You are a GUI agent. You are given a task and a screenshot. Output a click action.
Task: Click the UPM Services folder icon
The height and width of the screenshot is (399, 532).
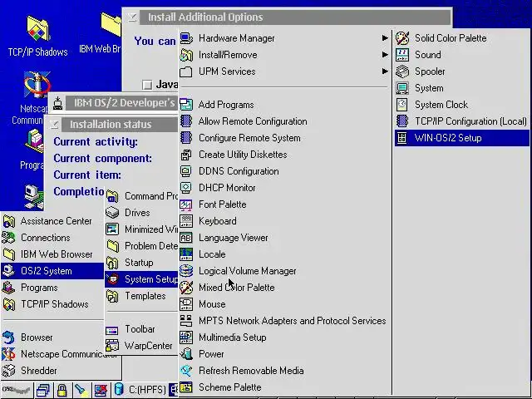pyautogui.click(x=186, y=71)
